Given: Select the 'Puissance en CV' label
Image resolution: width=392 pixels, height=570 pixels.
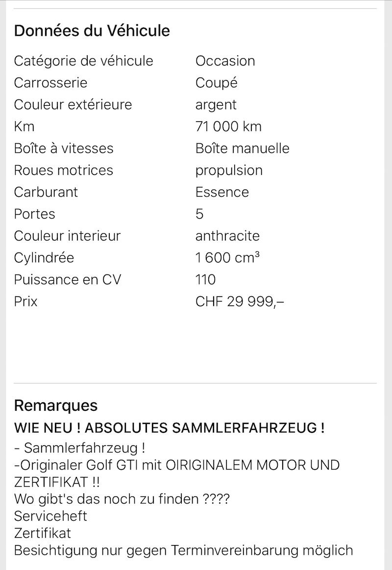Looking at the screenshot, I should (68, 279).
